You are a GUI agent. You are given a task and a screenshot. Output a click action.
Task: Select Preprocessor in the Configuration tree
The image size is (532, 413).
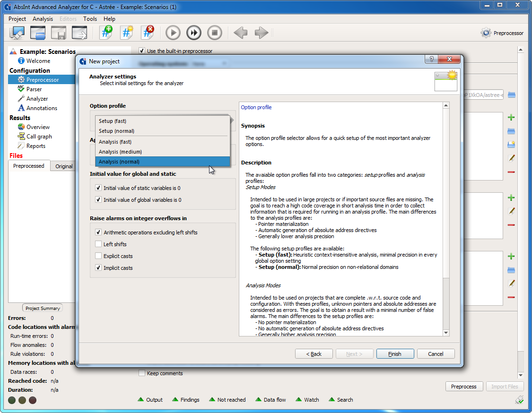point(43,80)
